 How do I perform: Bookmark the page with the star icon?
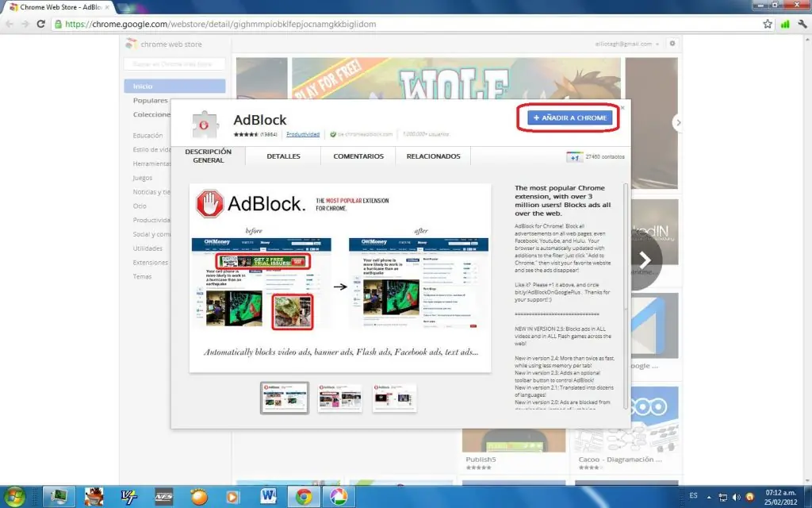pyautogui.click(x=768, y=24)
